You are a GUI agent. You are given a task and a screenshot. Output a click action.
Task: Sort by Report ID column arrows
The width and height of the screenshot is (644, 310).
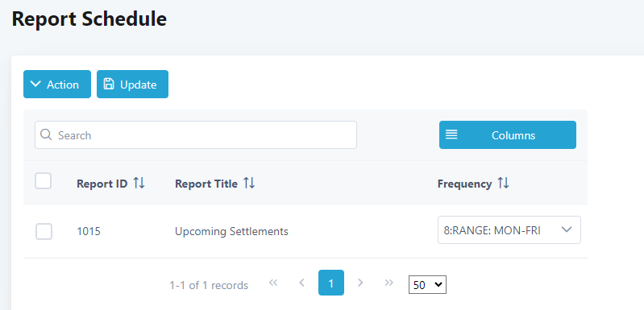(139, 184)
